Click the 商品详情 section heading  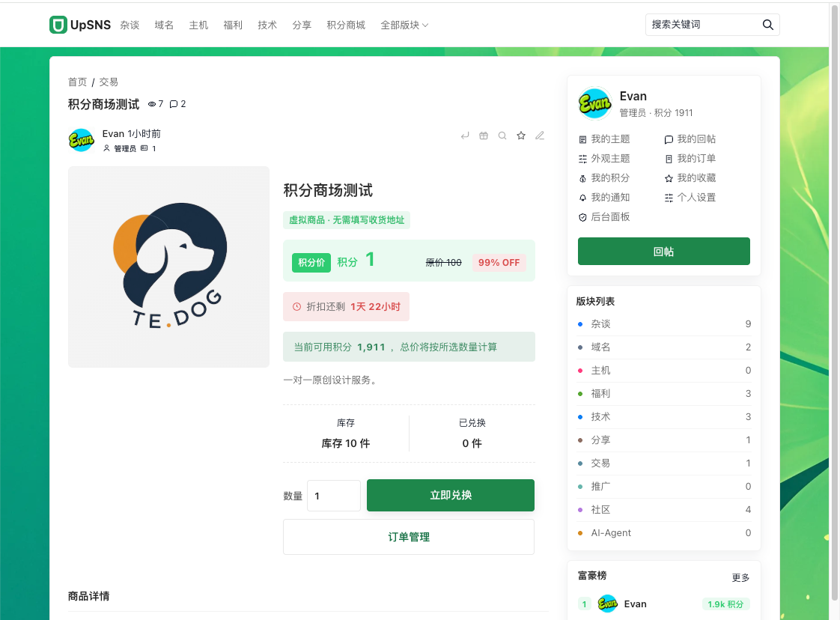coord(89,596)
